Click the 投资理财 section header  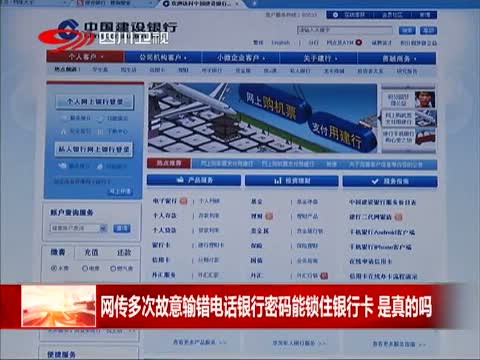[292, 181]
